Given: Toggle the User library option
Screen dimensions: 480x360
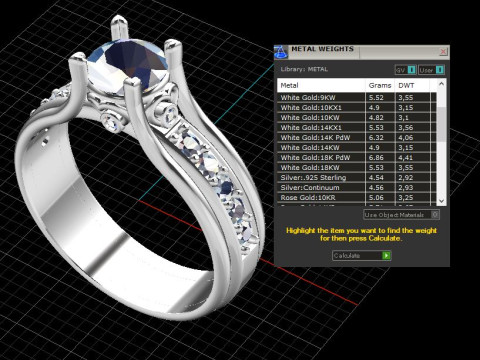Looking at the screenshot, I should click(x=431, y=70).
